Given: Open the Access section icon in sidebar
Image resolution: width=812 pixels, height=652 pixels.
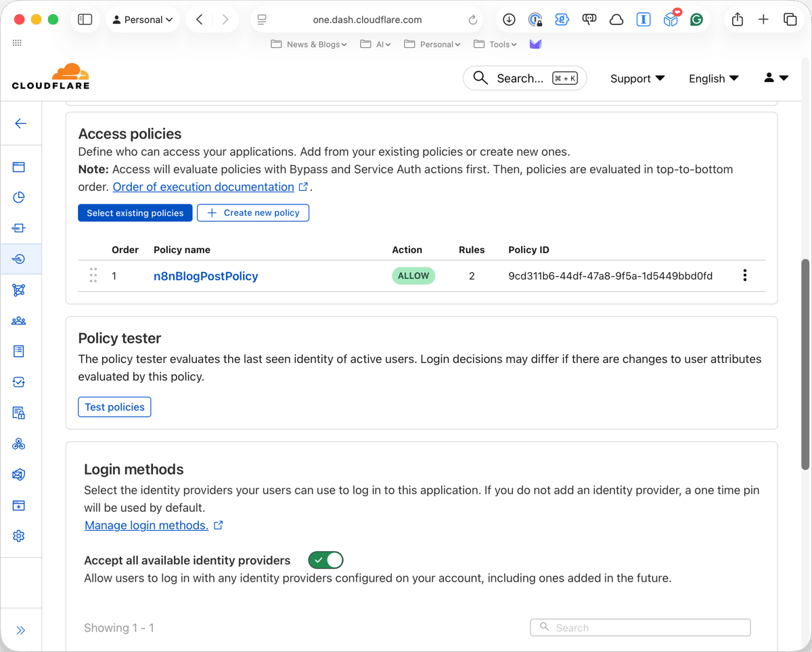Looking at the screenshot, I should (x=19, y=259).
